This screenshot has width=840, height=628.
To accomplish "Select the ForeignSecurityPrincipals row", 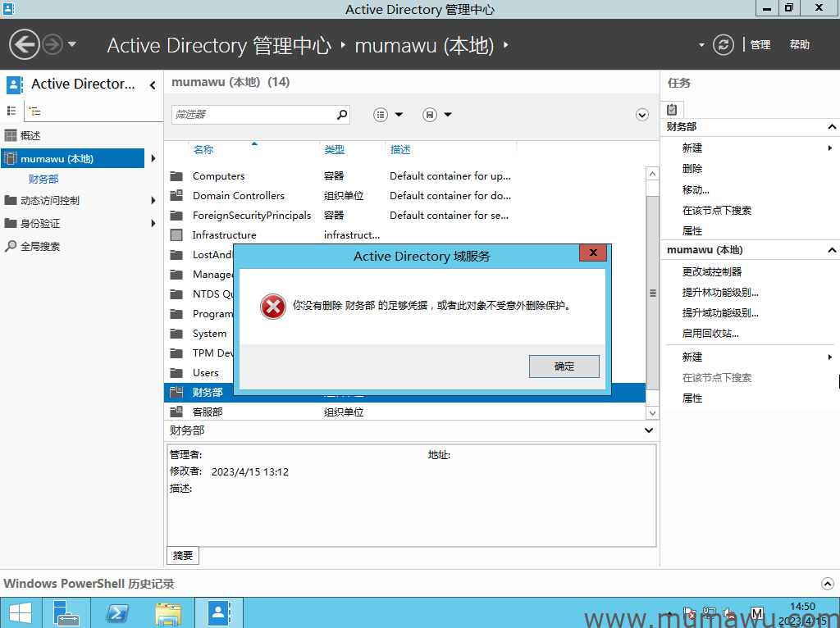I will 404,216.
